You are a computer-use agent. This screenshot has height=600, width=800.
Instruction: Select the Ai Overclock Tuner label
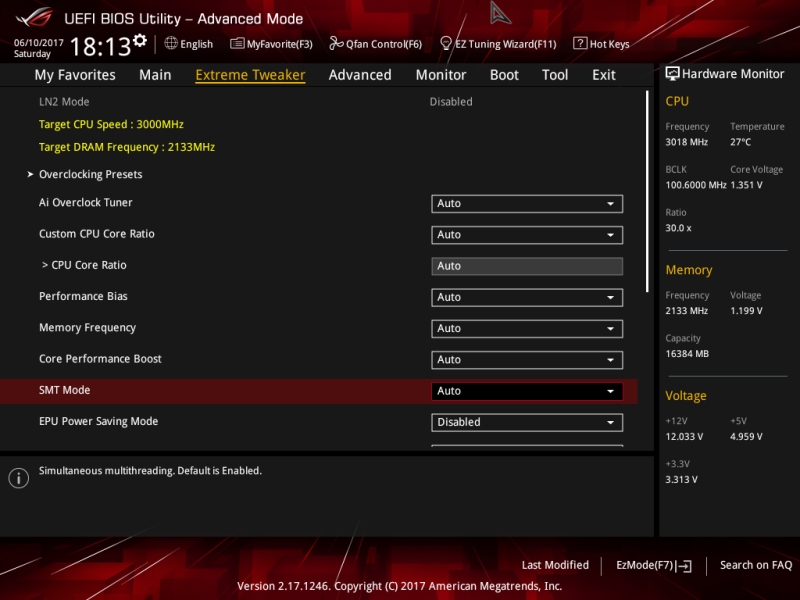(x=86, y=203)
